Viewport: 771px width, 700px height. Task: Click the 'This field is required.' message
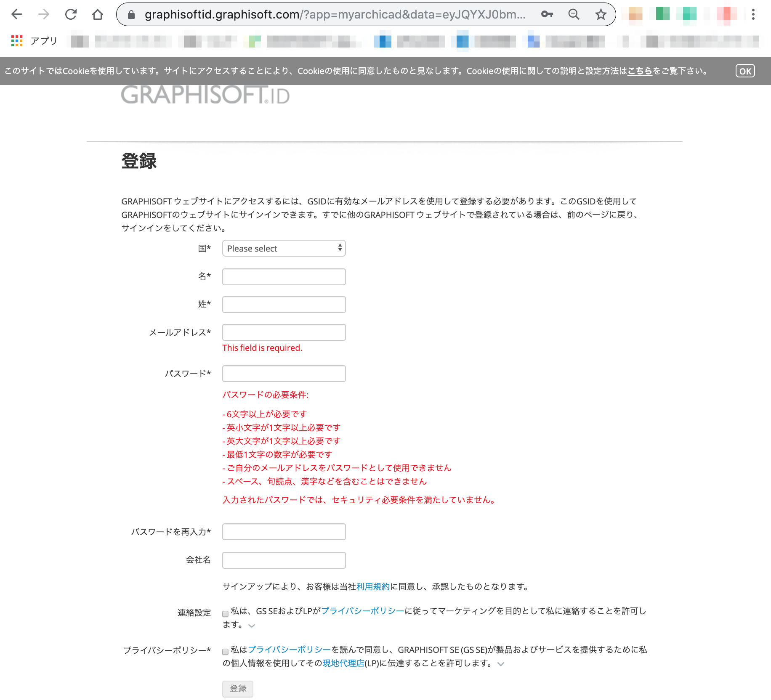pyautogui.click(x=262, y=348)
